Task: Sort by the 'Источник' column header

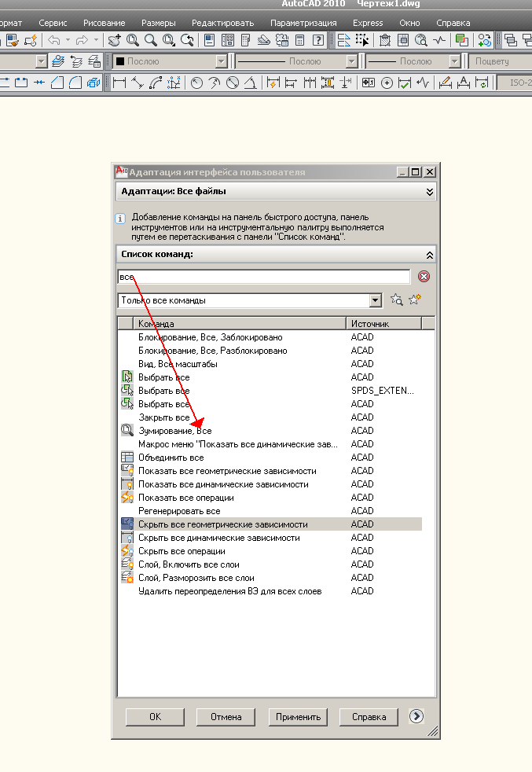Action: coord(383,323)
